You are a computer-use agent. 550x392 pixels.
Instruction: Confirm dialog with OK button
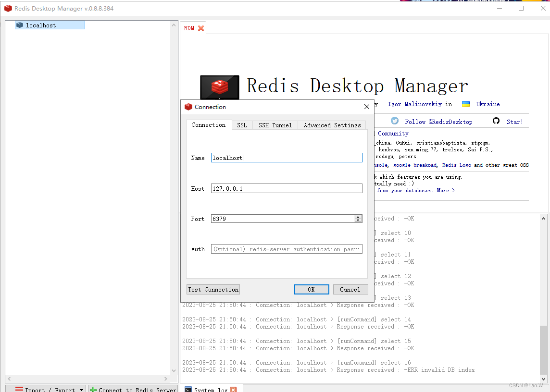tap(312, 290)
